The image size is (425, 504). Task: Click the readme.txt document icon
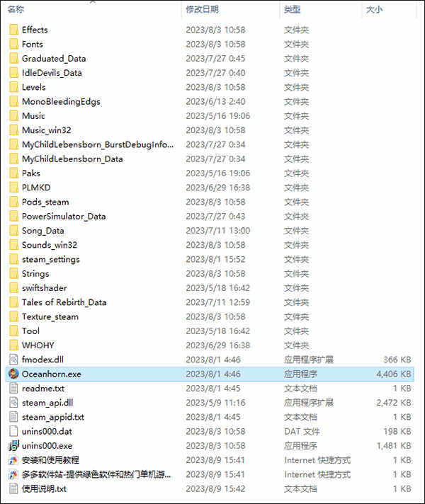point(13,389)
